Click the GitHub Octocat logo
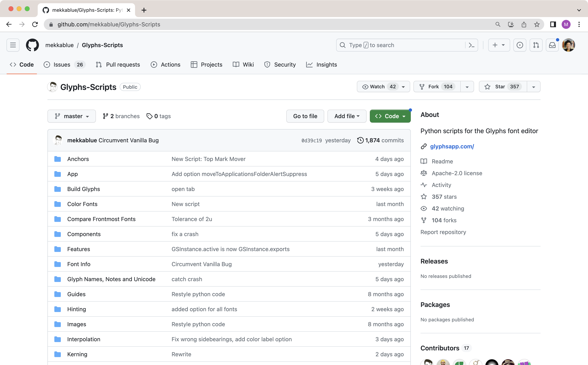588x365 pixels. tap(32, 45)
